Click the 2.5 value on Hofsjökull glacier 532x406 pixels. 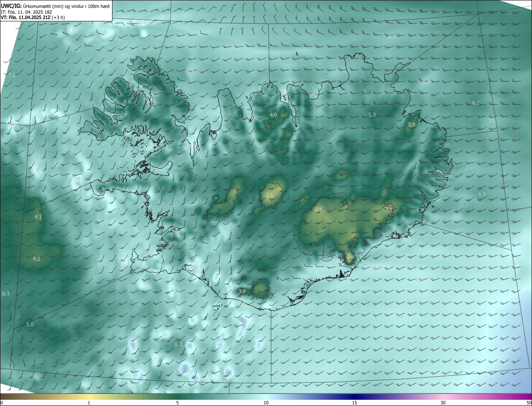click(270, 196)
